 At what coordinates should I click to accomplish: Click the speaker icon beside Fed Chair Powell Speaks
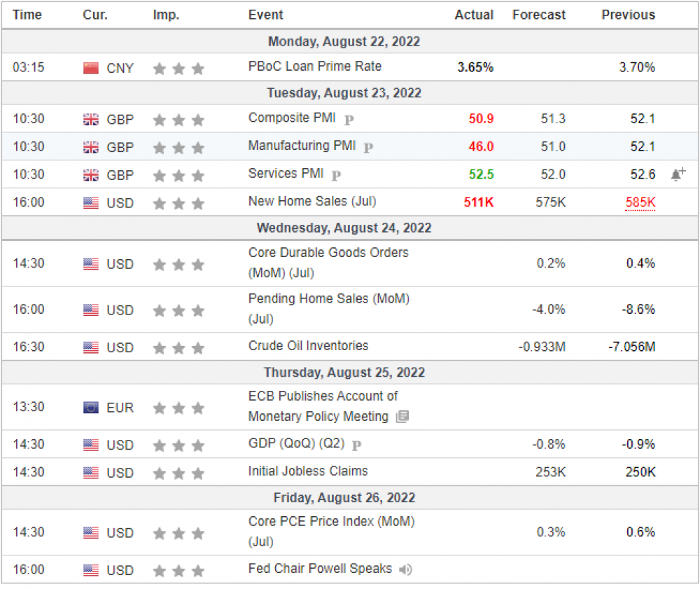pyautogui.click(x=405, y=570)
